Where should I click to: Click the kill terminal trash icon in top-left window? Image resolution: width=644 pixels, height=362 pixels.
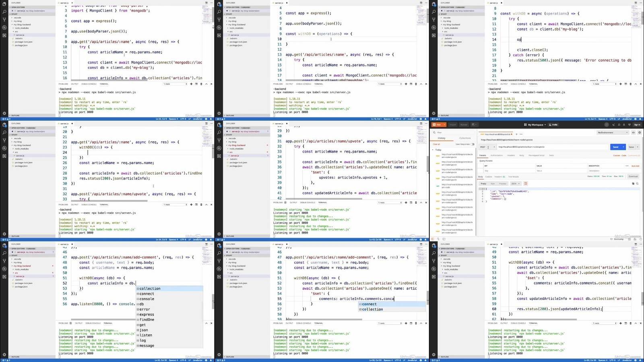tap(201, 84)
